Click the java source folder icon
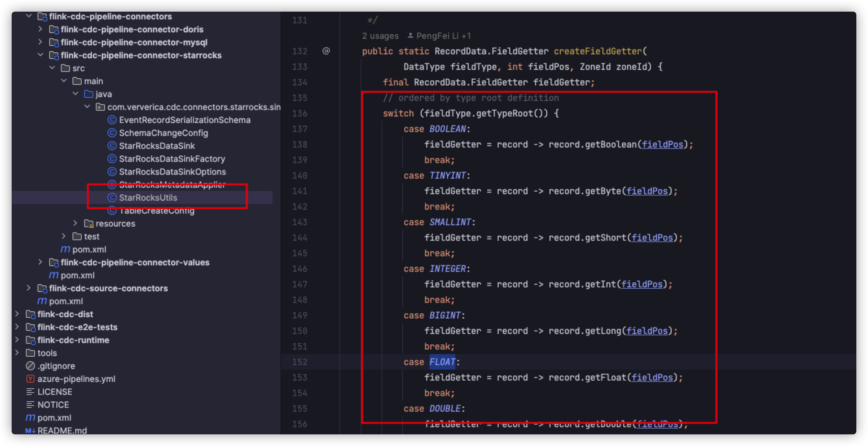 [89, 94]
